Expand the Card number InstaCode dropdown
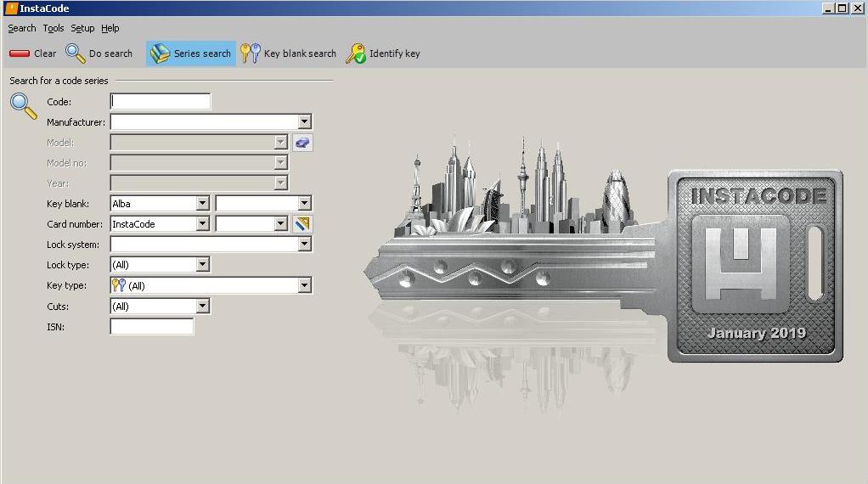868x484 pixels. tap(203, 224)
